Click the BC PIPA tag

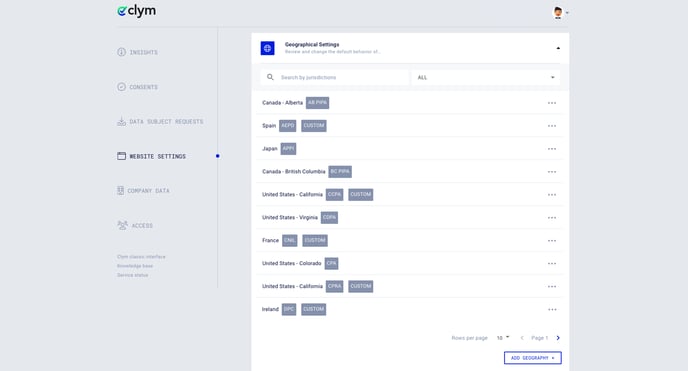[340, 171]
